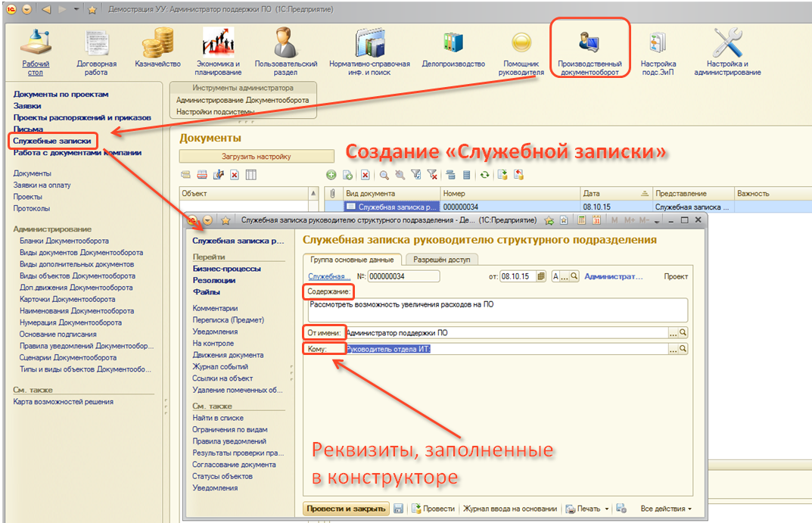
Task: Click the Провести и закрыть button
Action: (x=346, y=509)
